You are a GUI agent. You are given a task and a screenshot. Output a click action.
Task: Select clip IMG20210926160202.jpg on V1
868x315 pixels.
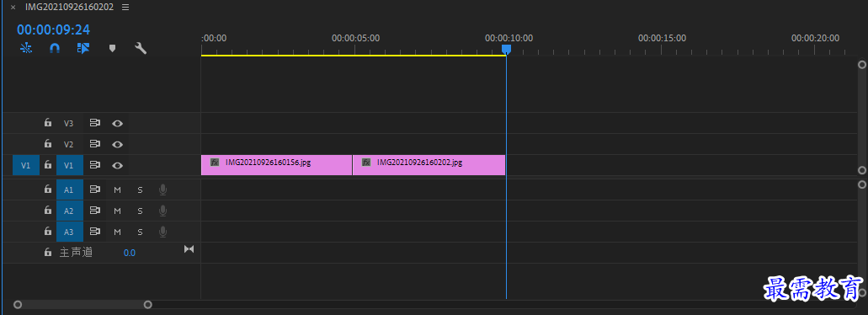coord(429,165)
